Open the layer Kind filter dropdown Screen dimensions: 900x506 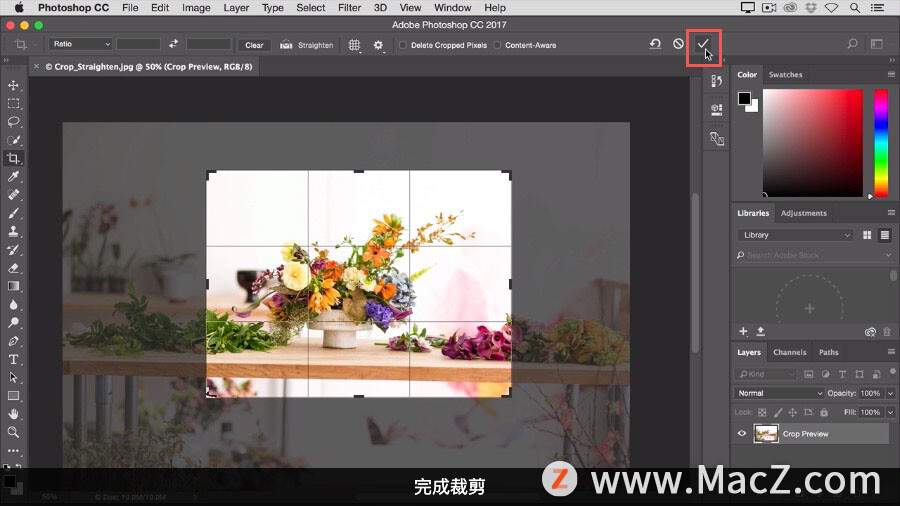[765, 374]
